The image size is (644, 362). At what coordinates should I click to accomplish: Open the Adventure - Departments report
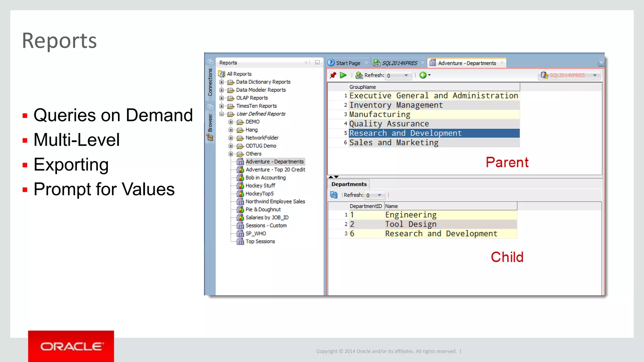pyautogui.click(x=275, y=162)
